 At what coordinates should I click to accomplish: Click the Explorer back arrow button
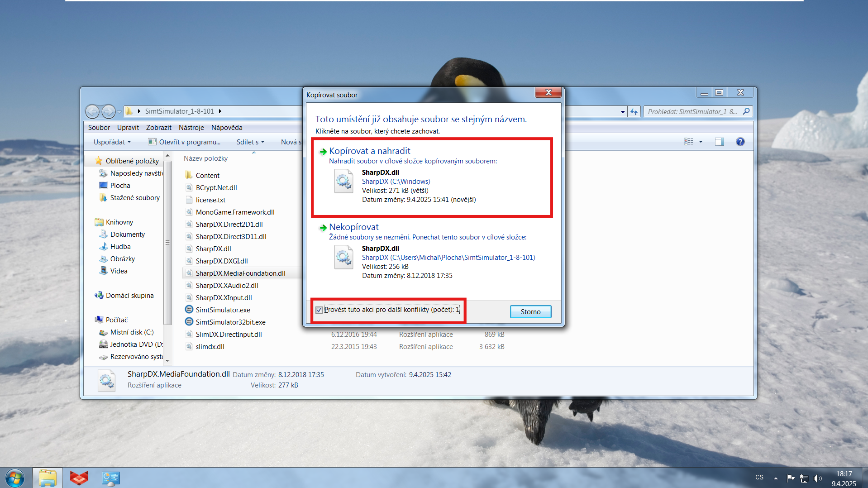92,111
